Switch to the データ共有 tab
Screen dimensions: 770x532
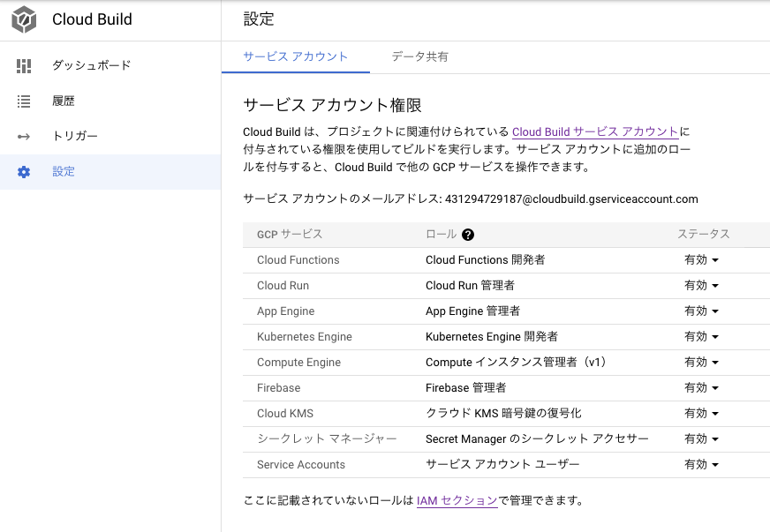[x=419, y=57]
